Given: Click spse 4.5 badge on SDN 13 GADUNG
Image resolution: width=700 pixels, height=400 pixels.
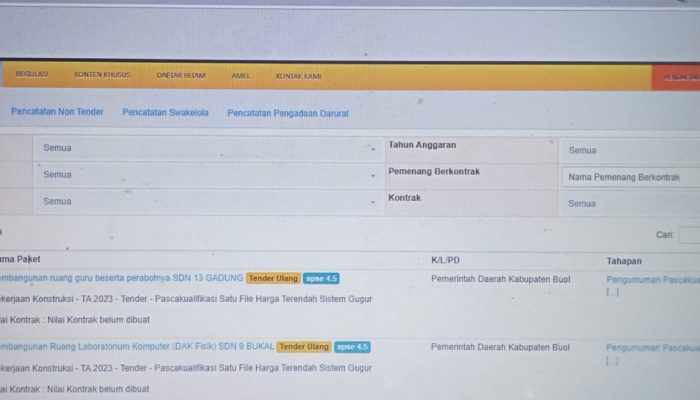Looking at the screenshot, I should [321, 279].
